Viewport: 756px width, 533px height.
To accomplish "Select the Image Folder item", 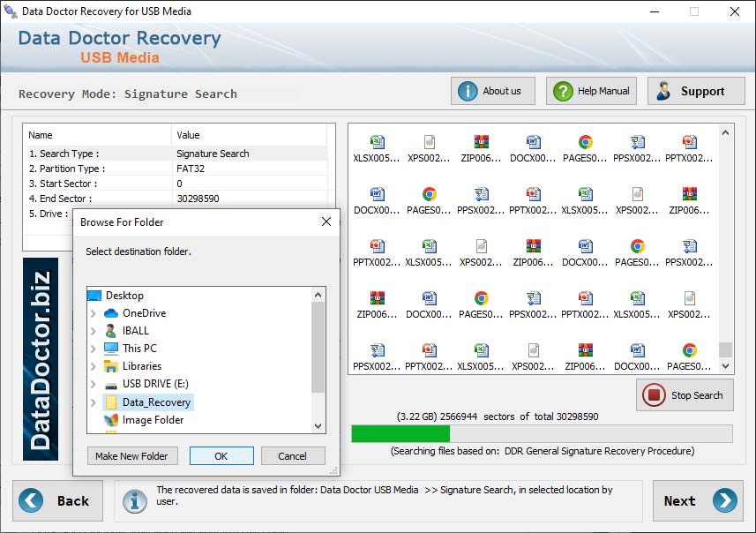I will [153, 420].
